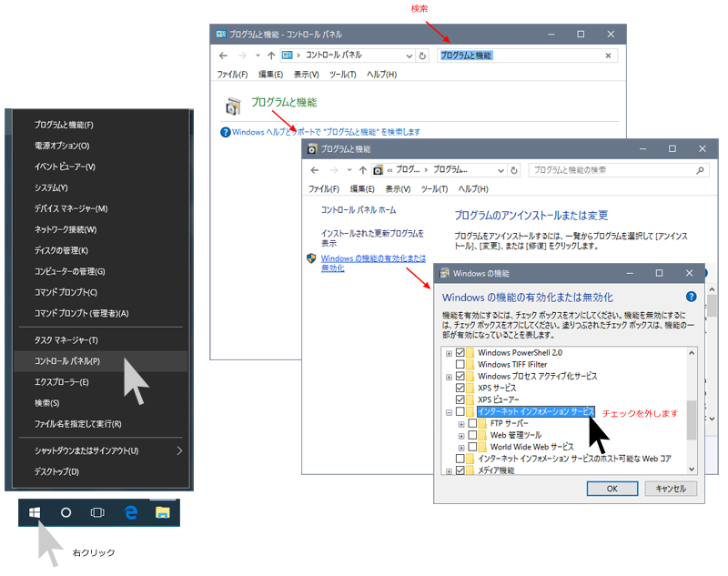728x576 pixels.
Task: Go up in Programs and Features window
Action: (x=362, y=170)
